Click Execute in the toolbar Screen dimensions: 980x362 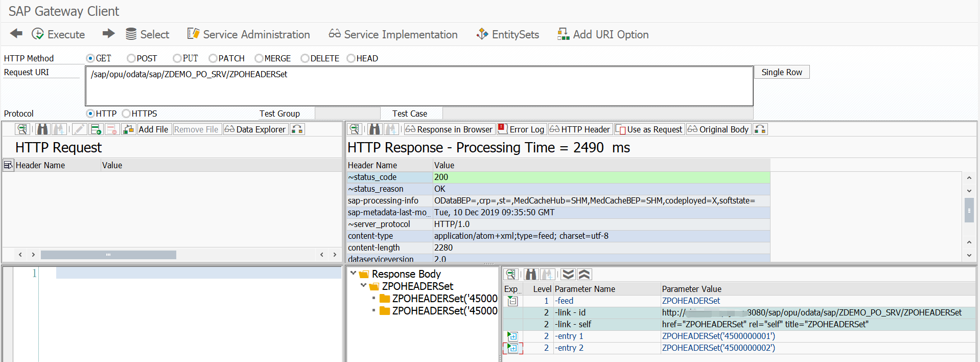point(58,34)
